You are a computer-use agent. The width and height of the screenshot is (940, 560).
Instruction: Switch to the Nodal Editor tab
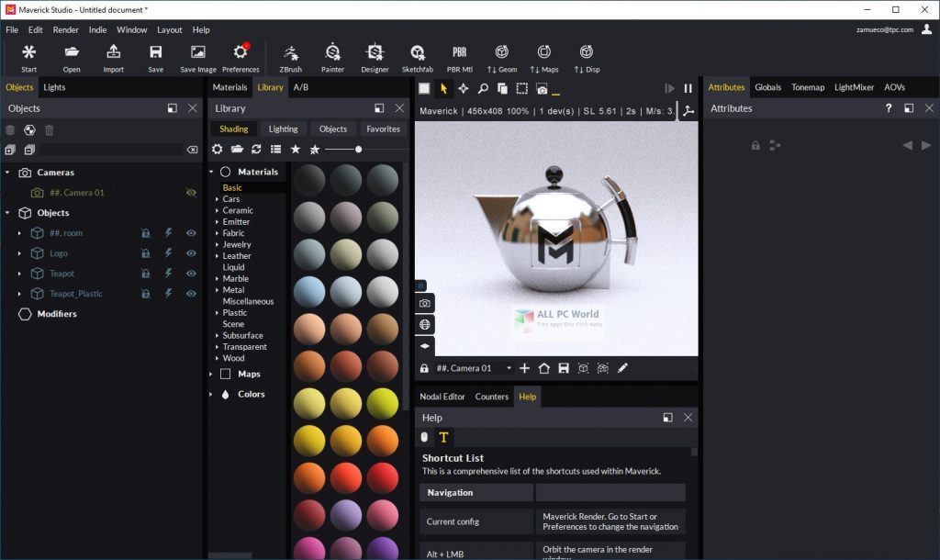tap(443, 397)
